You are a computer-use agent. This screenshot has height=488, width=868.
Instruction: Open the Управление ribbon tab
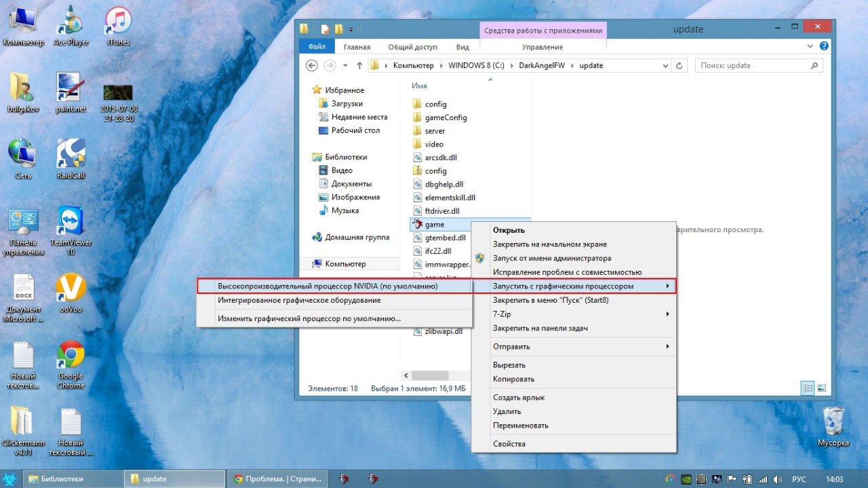click(542, 47)
